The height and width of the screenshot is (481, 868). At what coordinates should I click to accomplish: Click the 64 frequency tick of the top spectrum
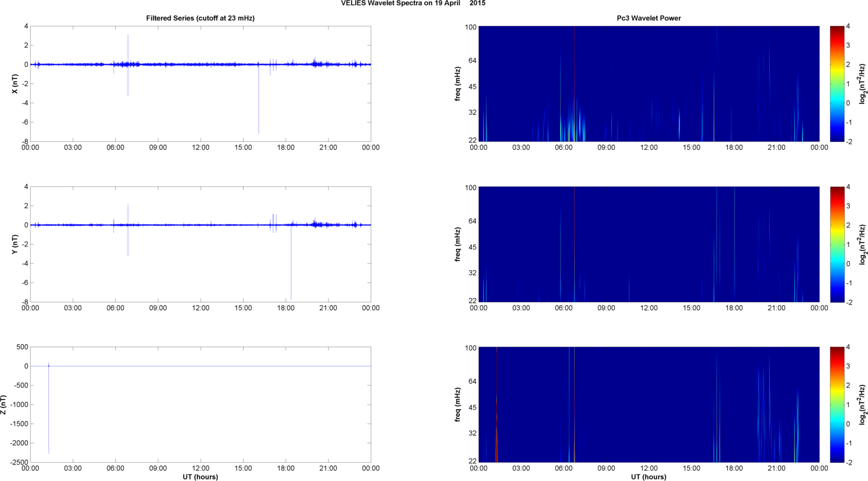(472, 60)
